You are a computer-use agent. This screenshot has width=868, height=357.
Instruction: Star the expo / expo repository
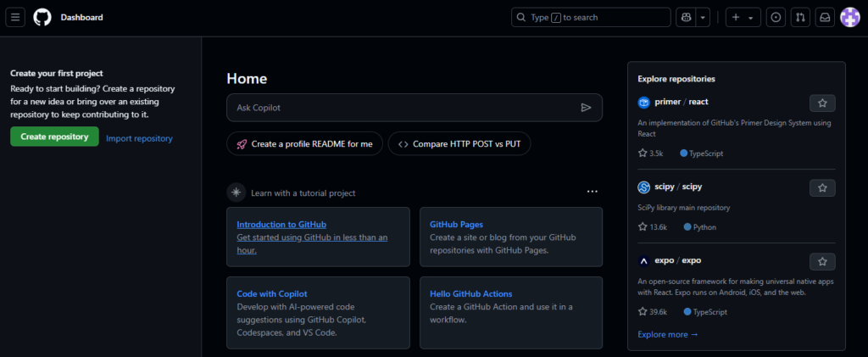[x=822, y=261]
